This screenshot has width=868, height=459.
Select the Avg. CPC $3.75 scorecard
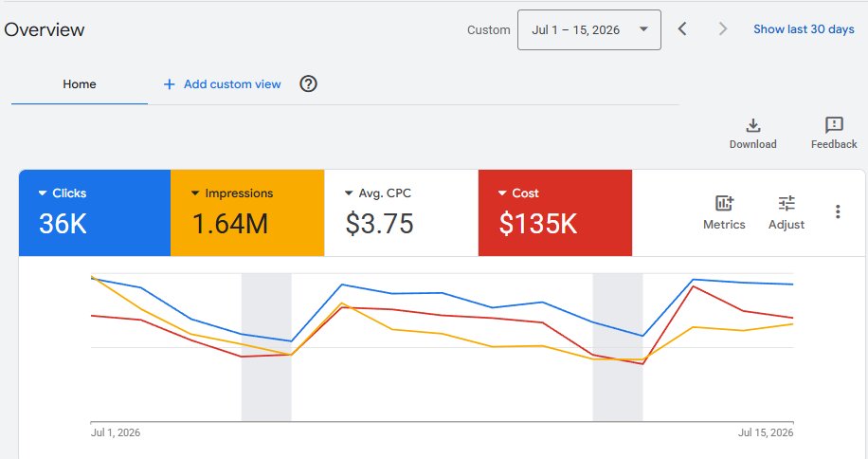tap(402, 212)
